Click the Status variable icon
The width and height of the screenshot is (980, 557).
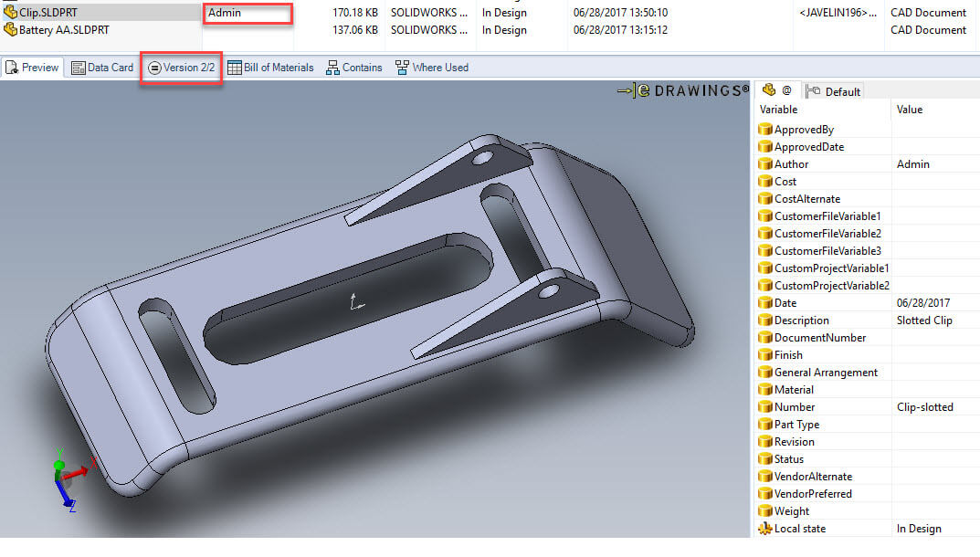coord(765,459)
